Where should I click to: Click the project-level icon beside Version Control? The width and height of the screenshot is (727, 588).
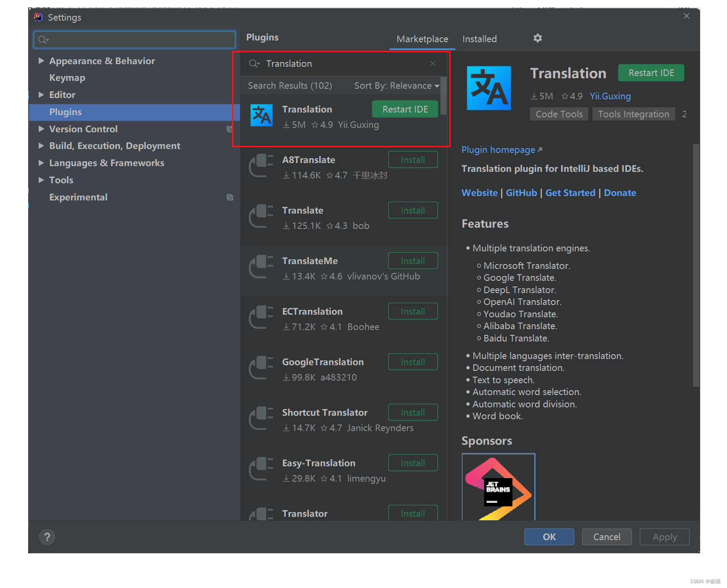tap(229, 129)
